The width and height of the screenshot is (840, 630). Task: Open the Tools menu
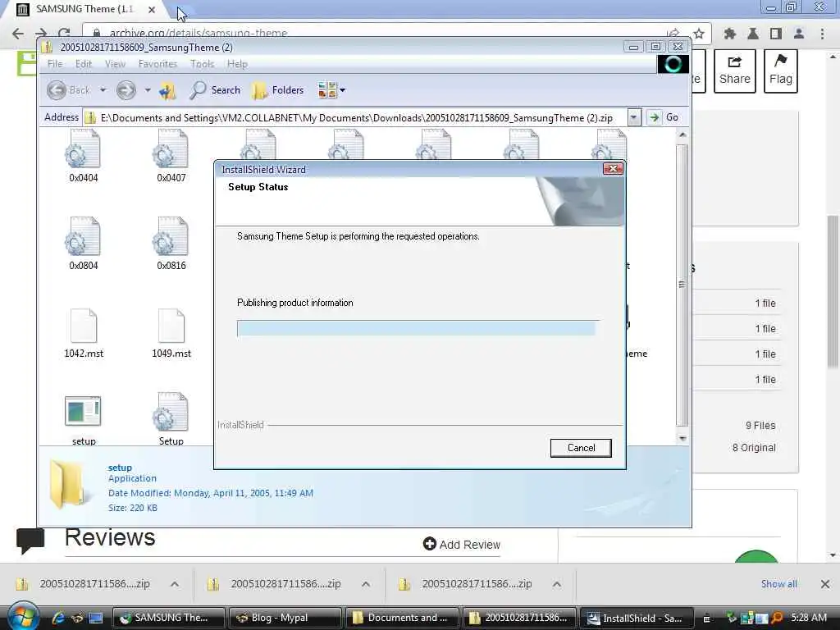pos(202,64)
